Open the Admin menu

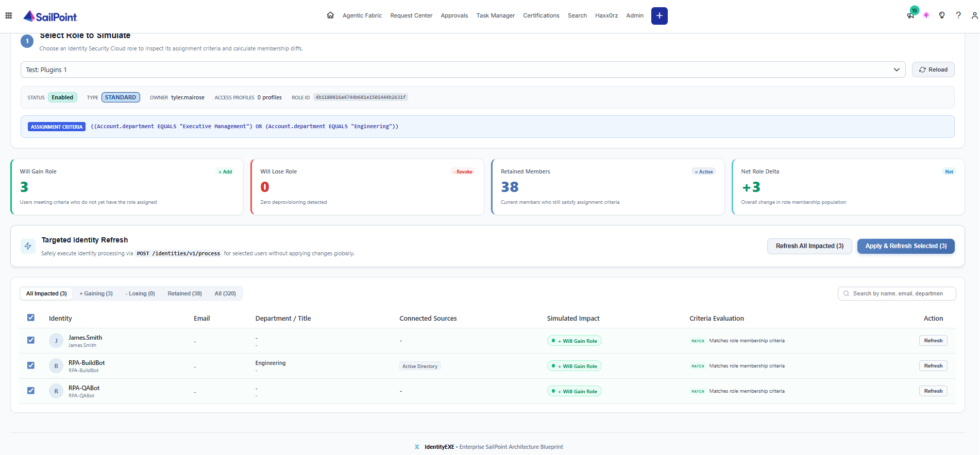(635, 15)
